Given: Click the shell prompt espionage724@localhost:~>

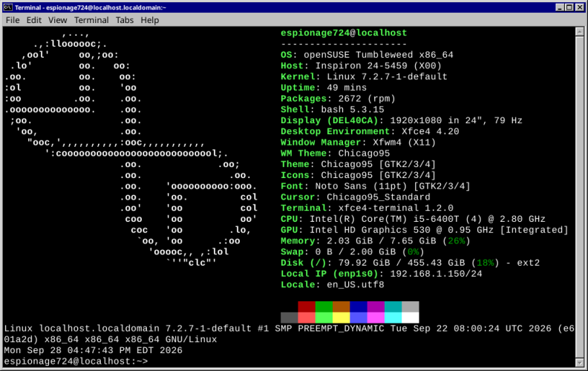Looking at the screenshot, I should point(76,361).
